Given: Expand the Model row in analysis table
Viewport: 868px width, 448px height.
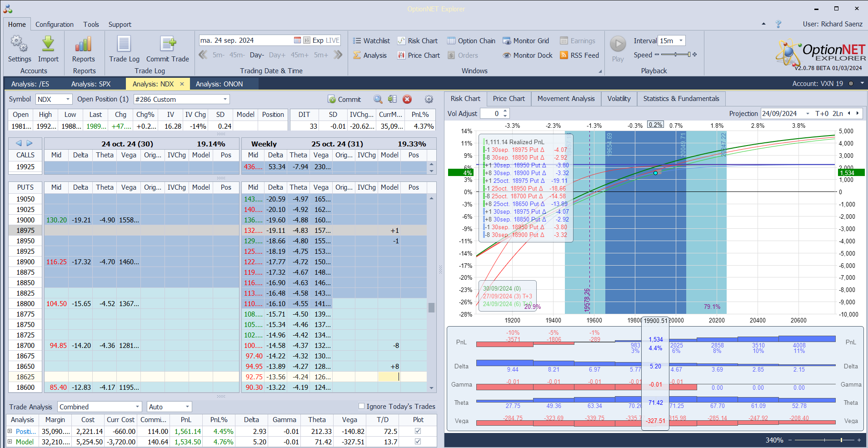Looking at the screenshot, I should coord(10,442).
